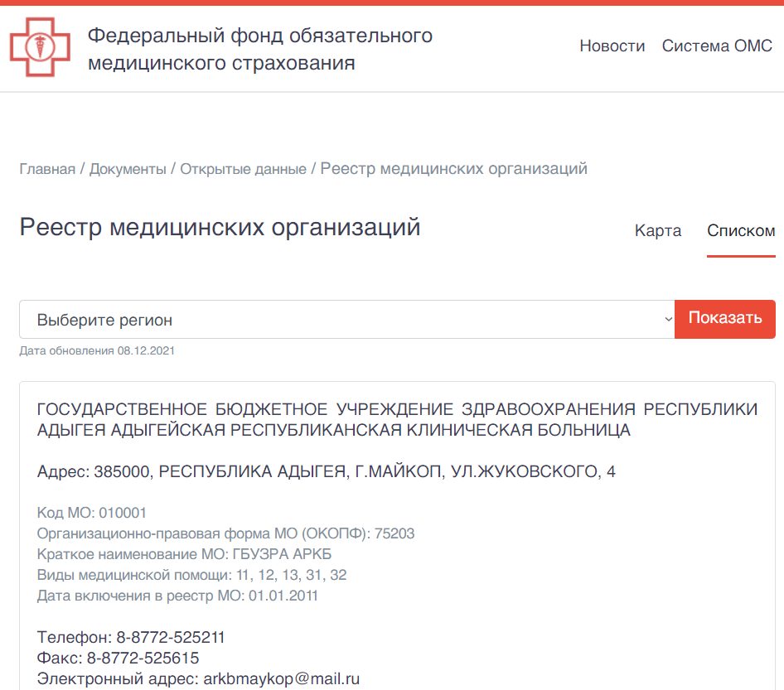This screenshot has width=784, height=690.
Task: Open the Выберите регион dropdown
Action: (x=347, y=319)
